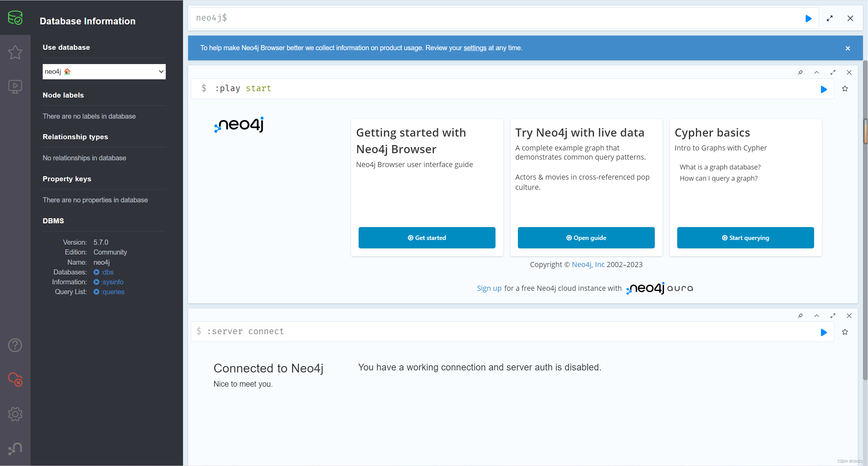Make the :play start frame fullscreen
Screen dimensions: 868x466
(833, 72)
